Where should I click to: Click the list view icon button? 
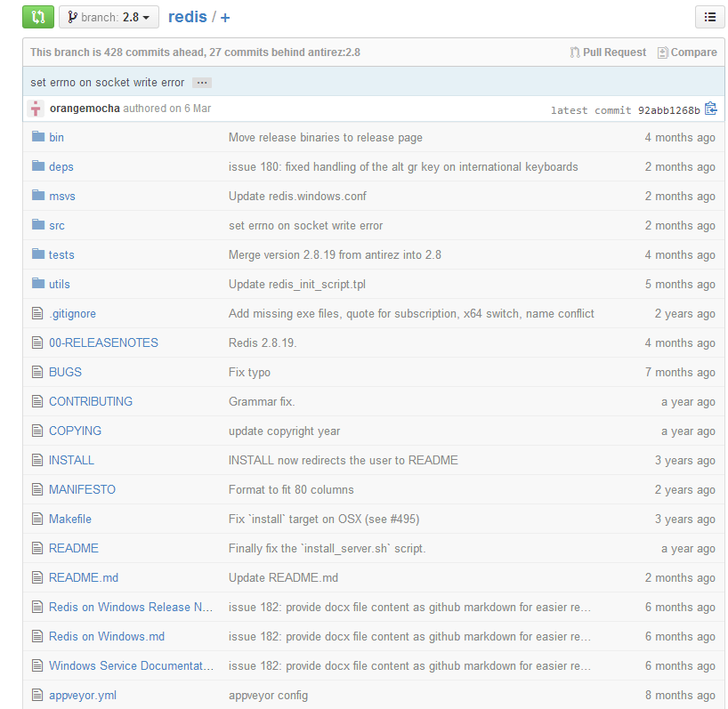709,17
